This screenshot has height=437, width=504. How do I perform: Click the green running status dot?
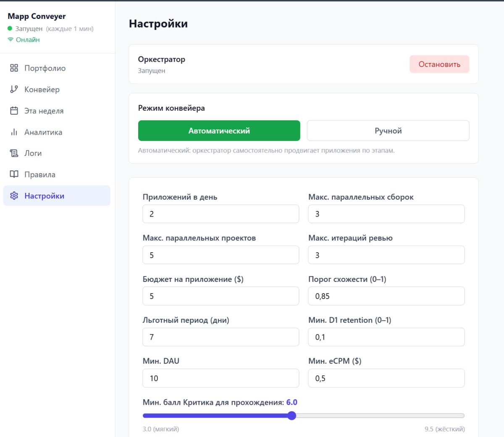point(10,29)
